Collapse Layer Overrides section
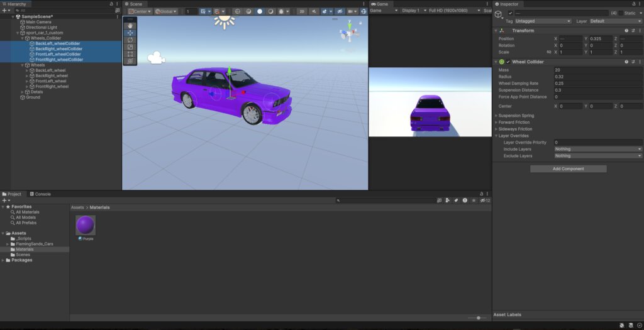Image resolution: width=644 pixels, height=330 pixels. coord(496,135)
